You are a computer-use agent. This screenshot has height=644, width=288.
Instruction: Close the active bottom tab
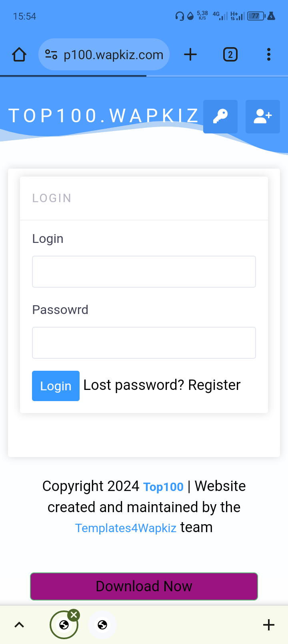[74, 615]
